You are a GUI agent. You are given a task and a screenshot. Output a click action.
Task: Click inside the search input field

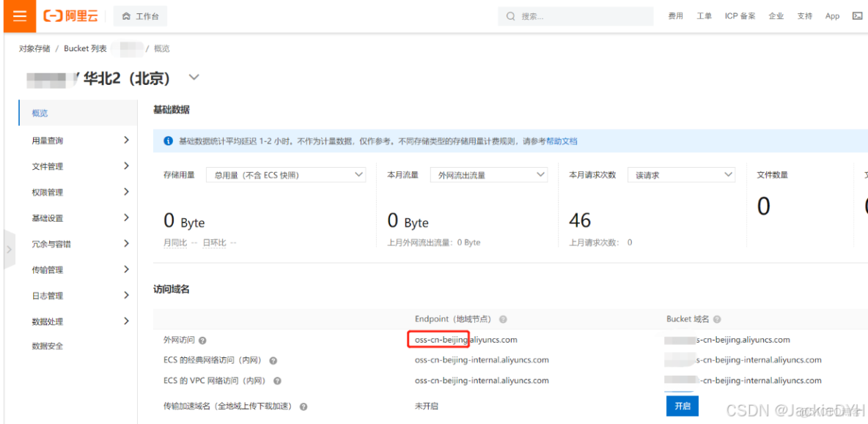pos(579,15)
